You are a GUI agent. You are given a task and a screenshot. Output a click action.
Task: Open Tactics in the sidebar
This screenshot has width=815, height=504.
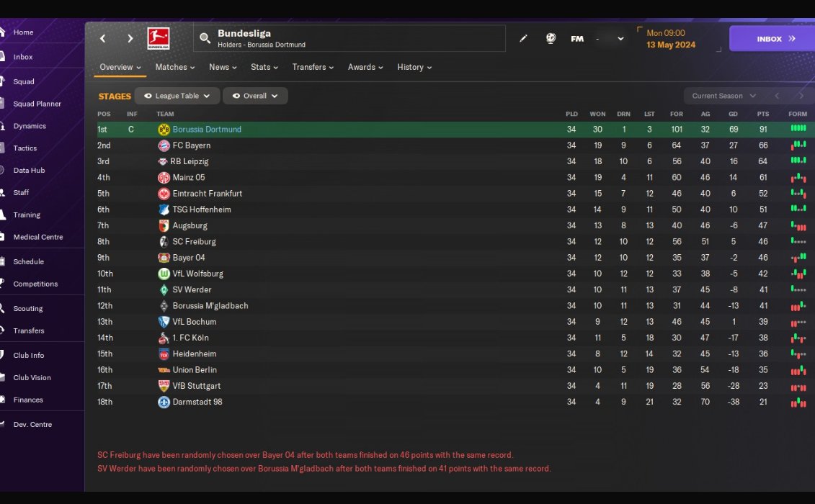(25, 148)
